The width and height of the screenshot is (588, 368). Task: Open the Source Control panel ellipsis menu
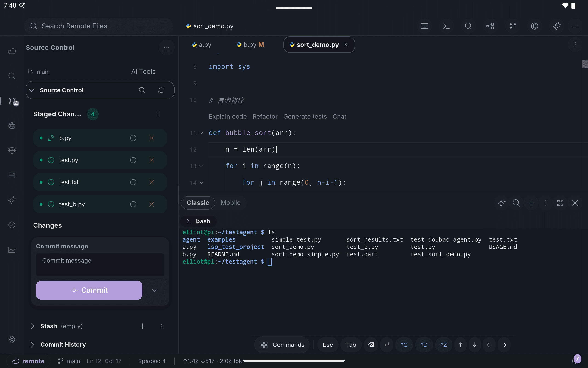167,47
